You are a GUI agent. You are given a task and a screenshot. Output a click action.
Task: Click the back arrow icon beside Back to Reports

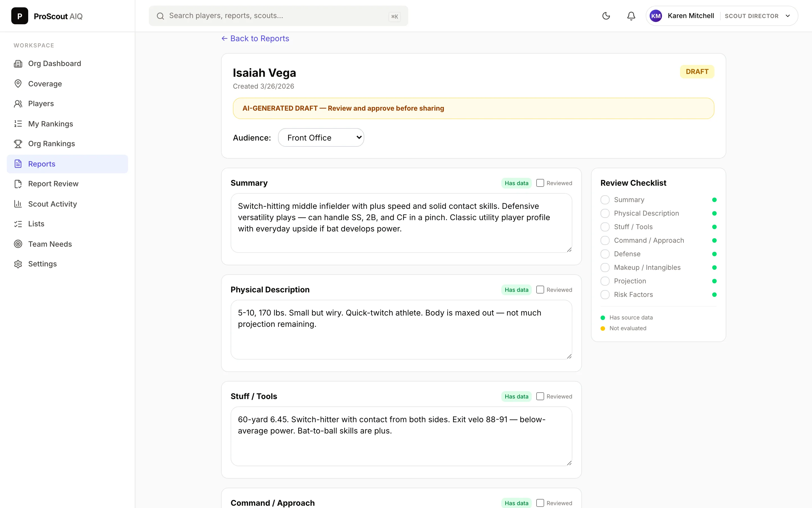pyautogui.click(x=224, y=39)
